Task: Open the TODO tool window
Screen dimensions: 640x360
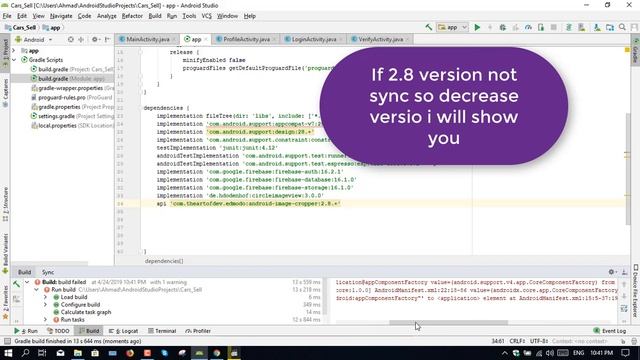Action: pyautogui.click(x=58, y=331)
